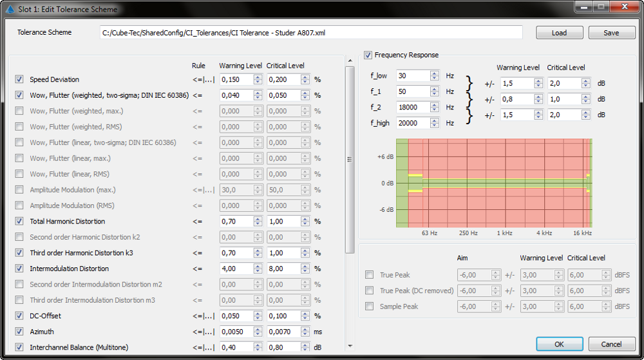Enable the Amplitude Modulation (RMS) checkbox

[x=19, y=205]
